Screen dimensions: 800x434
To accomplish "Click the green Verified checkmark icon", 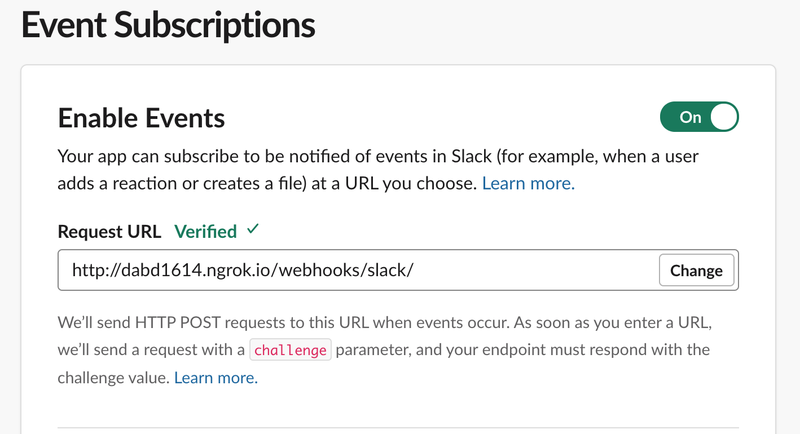I will pos(253,229).
